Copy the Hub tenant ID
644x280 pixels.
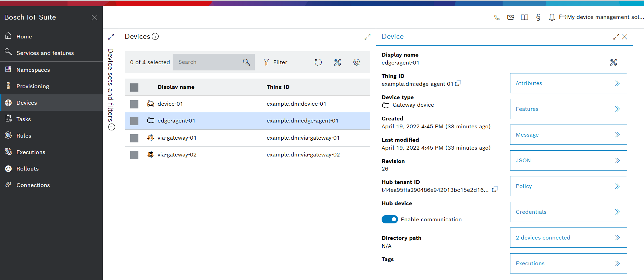pyautogui.click(x=495, y=189)
